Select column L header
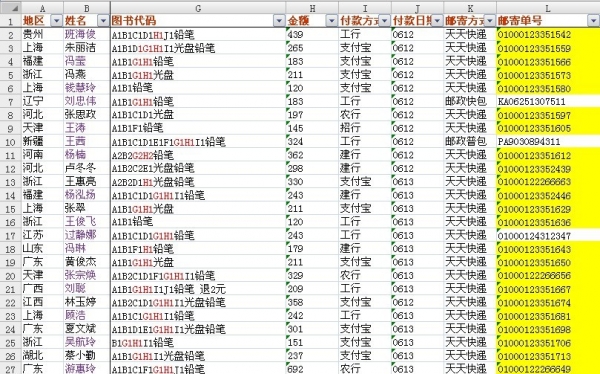The width and height of the screenshot is (600, 374). pos(548,8)
